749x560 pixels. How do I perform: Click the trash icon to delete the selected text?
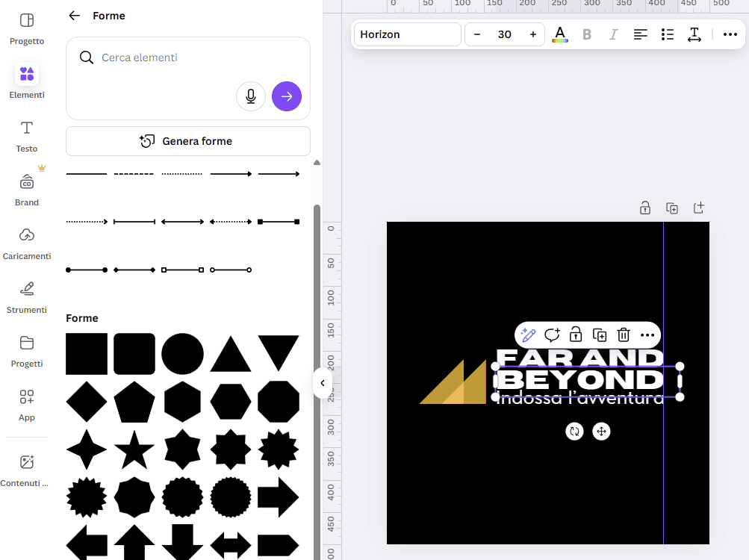coord(624,335)
